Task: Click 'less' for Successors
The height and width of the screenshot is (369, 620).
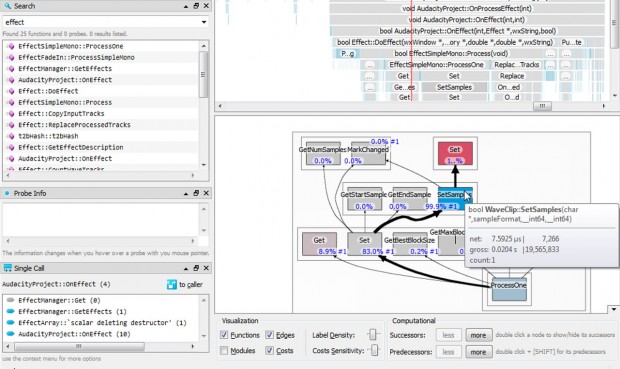Action: [x=448, y=335]
